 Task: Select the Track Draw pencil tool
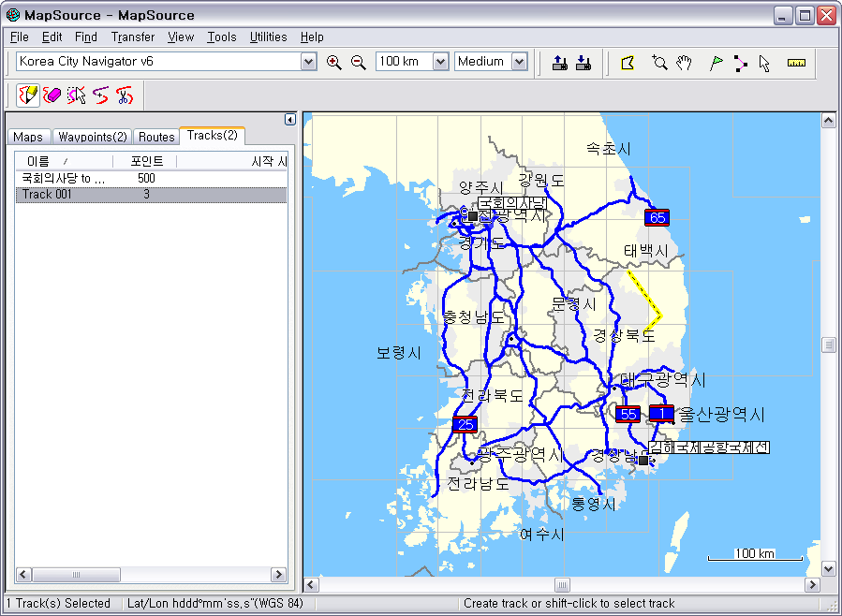click(28, 95)
